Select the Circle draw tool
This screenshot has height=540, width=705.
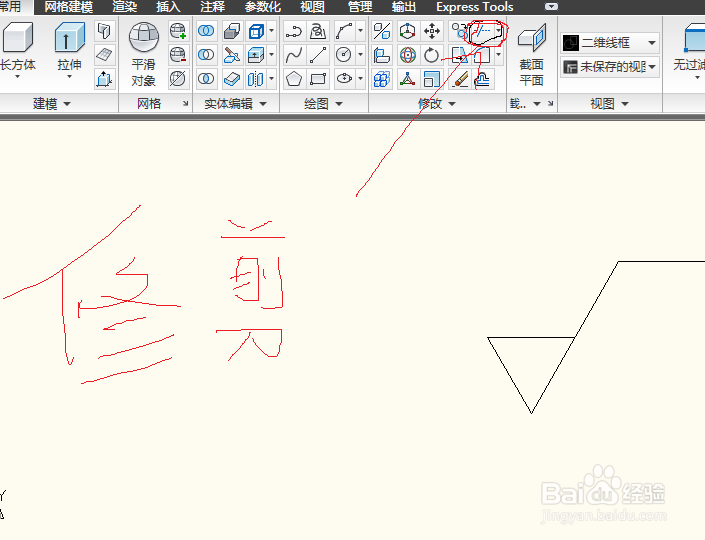pos(344,55)
